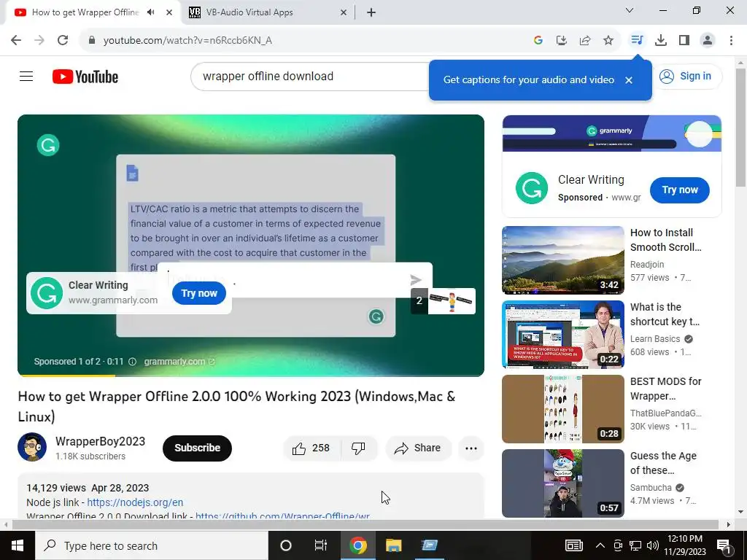This screenshot has width=747, height=560.
Task: Open Guess the Age of these video thumbnail
Action: [563, 483]
